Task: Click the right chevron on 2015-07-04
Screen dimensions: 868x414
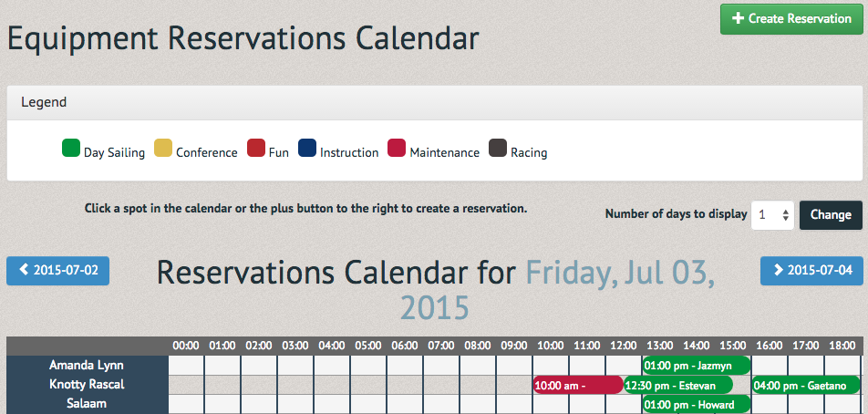Action: [x=779, y=270]
